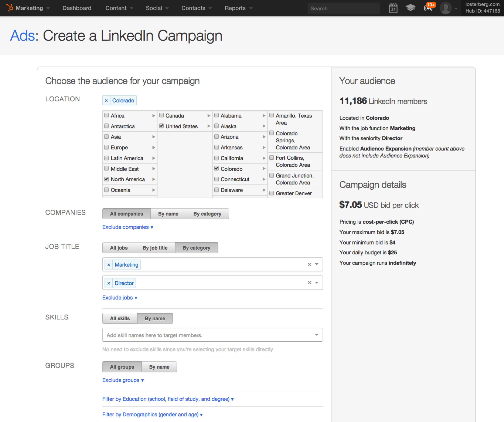Click the top Search field
Viewport: 504px width, 422px height.
click(344, 8)
